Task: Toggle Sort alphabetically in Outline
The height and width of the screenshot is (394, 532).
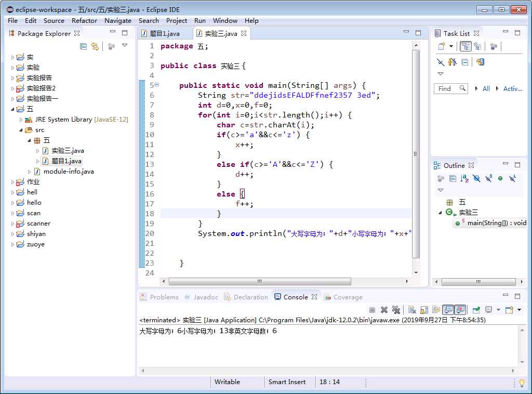Action: coord(464,178)
